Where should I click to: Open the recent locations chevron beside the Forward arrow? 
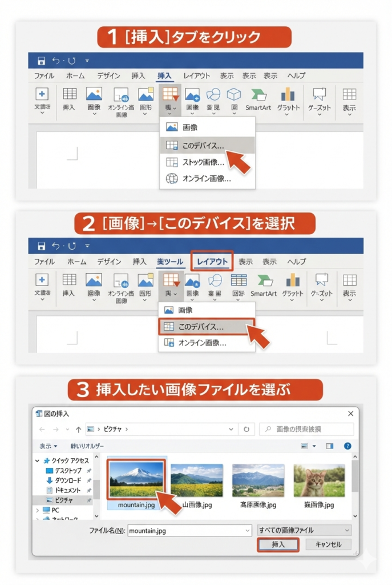pos(67,430)
